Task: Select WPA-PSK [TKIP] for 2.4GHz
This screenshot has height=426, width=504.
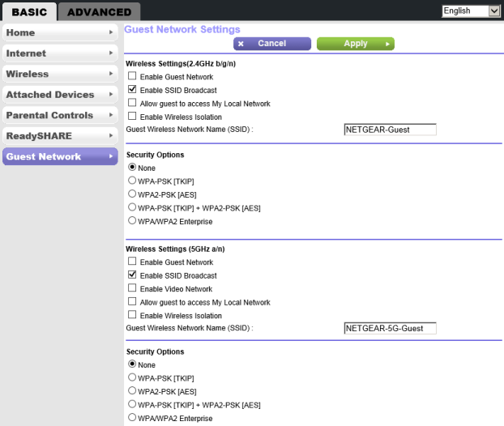Action: (x=132, y=181)
